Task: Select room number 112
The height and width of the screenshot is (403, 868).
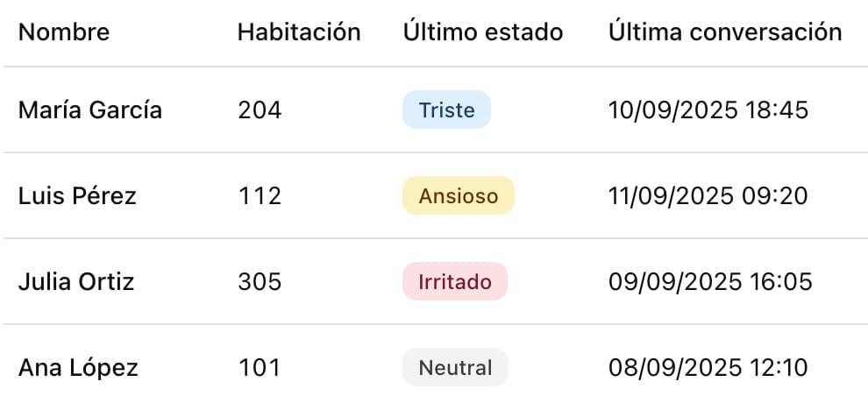Action: (x=260, y=195)
